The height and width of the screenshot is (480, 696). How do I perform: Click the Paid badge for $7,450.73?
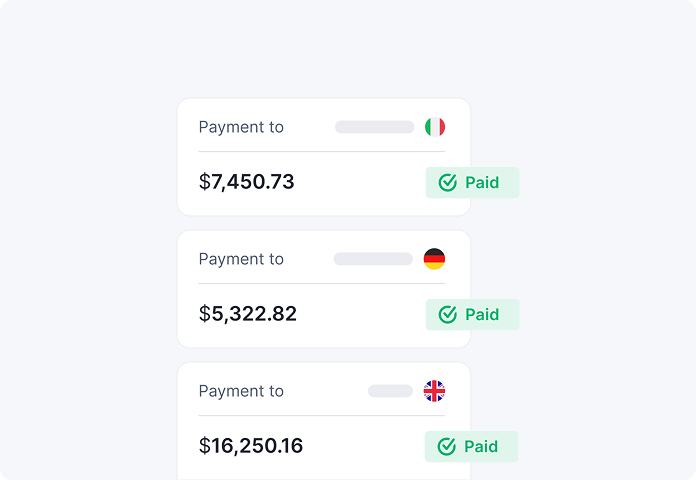(472, 183)
